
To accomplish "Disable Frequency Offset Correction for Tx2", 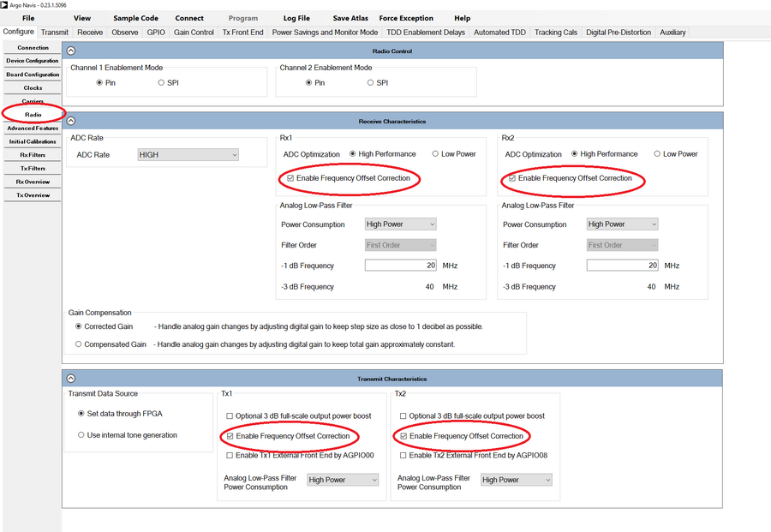I will [x=402, y=435].
